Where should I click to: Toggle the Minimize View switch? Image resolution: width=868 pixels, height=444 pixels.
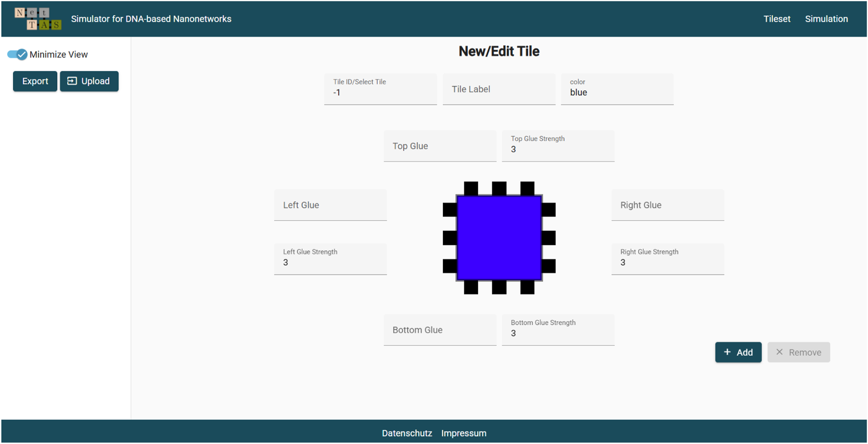coord(17,54)
